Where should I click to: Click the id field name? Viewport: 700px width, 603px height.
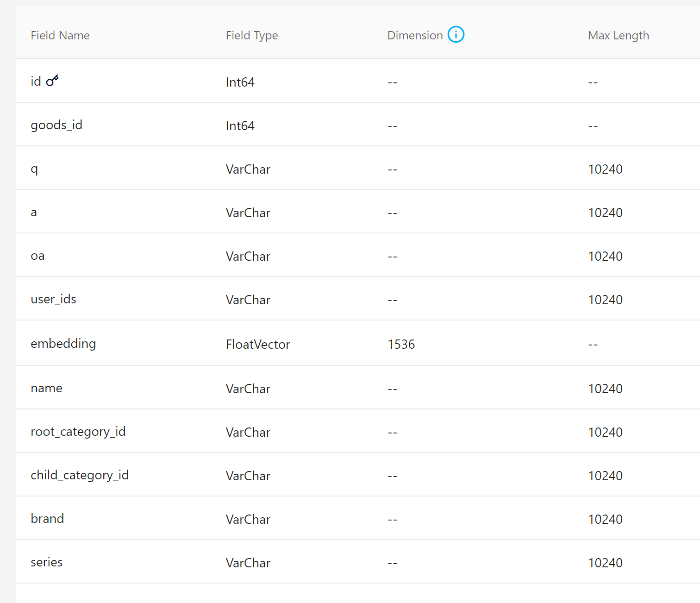[x=36, y=81]
